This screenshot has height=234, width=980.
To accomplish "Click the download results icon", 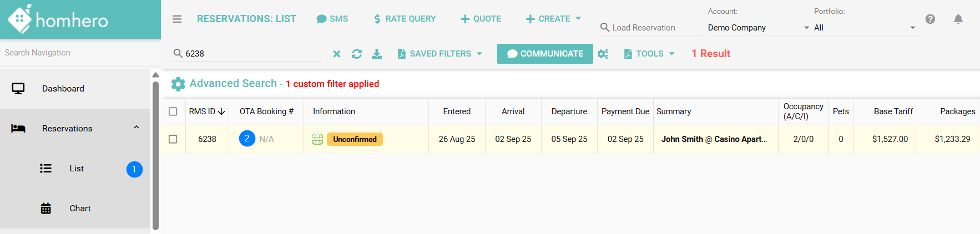I will click(x=377, y=54).
